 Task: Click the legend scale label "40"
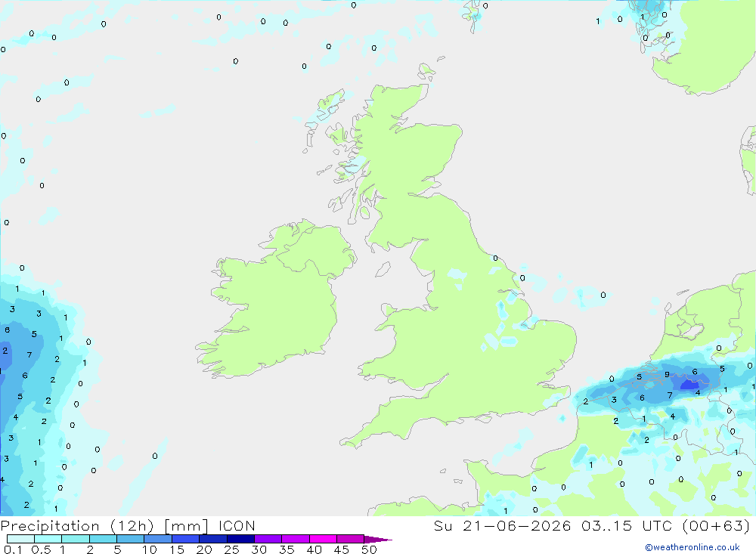point(314,549)
